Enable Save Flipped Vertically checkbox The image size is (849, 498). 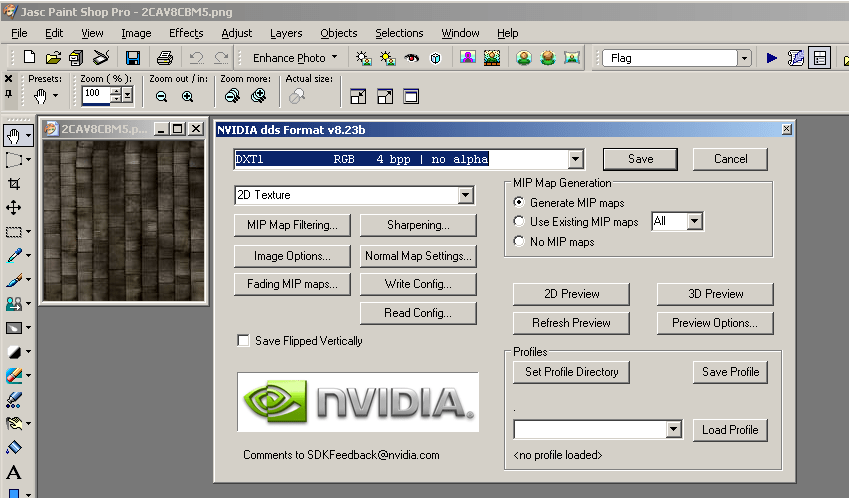pyautogui.click(x=243, y=341)
